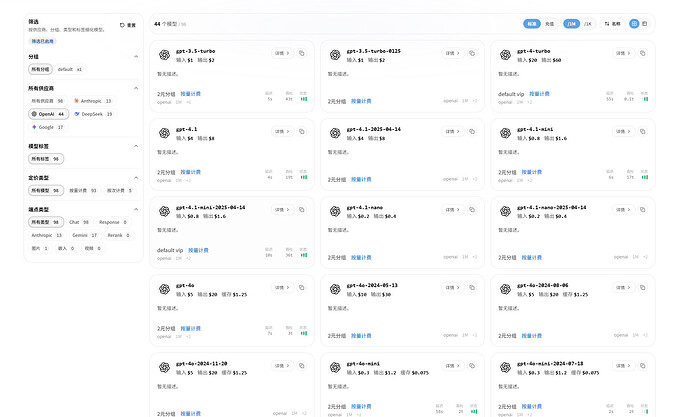Copy the gpt-4o-mini-2024-07-18 model name
The image size is (690, 417).
coord(642,366)
